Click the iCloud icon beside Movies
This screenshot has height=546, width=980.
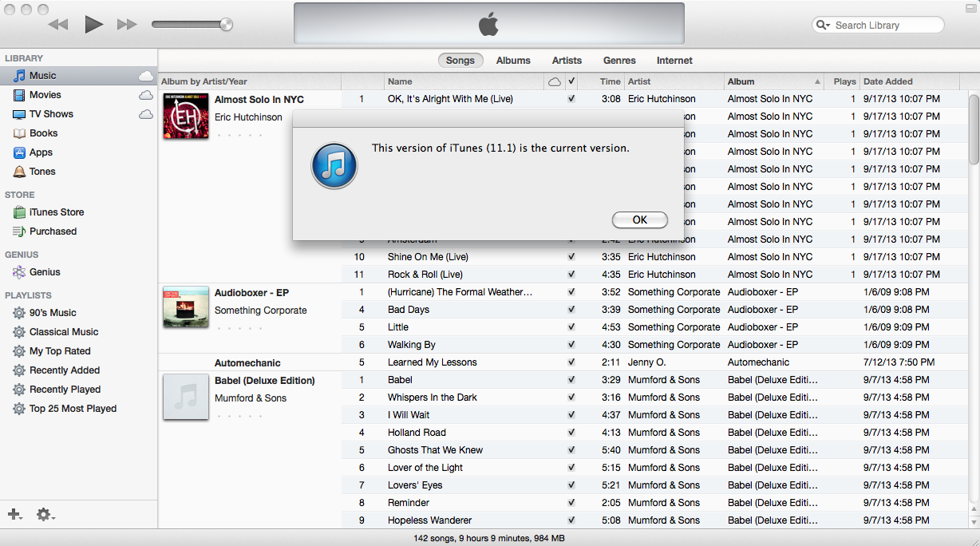click(x=146, y=95)
